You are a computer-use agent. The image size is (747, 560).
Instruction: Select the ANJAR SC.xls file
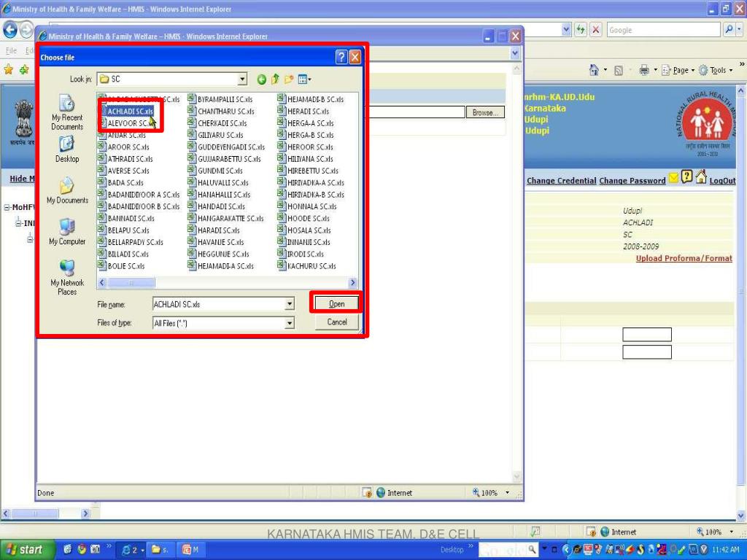coord(122,135)
